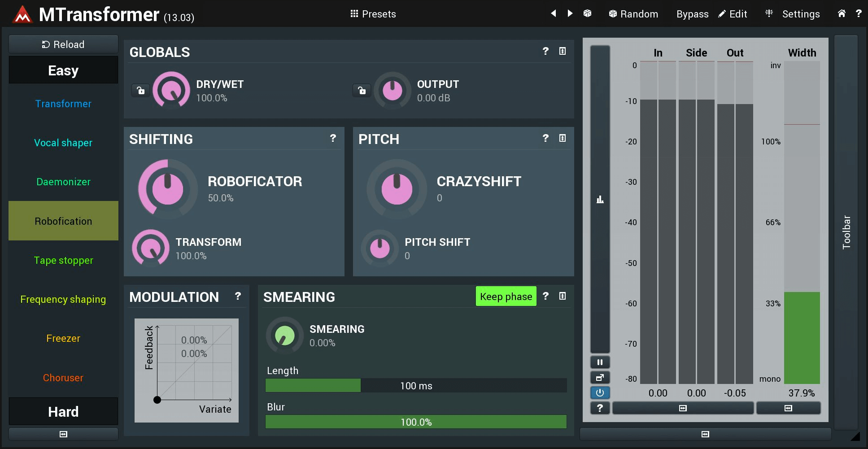Toggle the Dry/Wet lock icon
868x449 pixels.
tap(141, 91)
